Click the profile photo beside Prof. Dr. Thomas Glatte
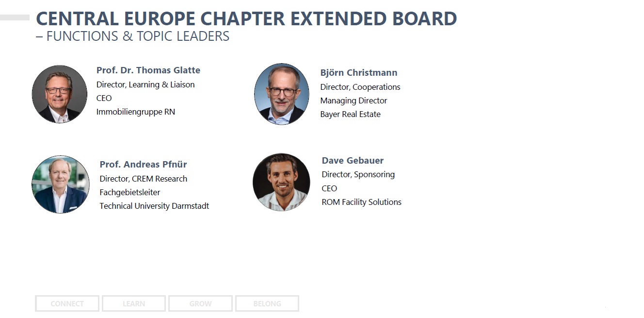Image resolution: width=644 pixels, height=318 pixels. tap(59, 94)
